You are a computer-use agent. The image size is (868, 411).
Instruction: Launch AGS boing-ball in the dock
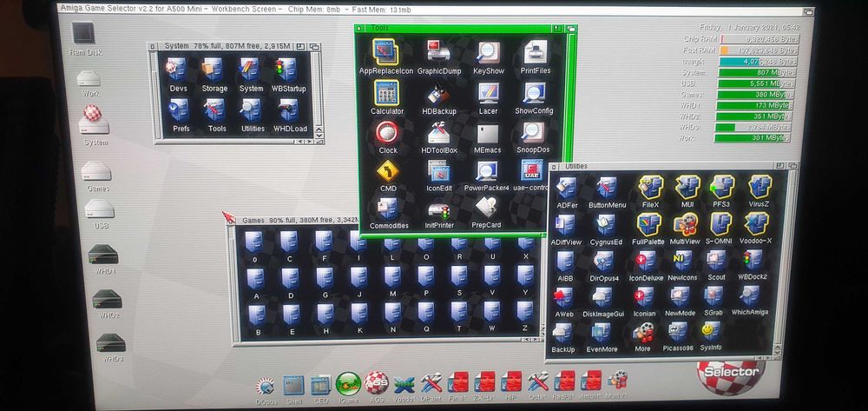pos(377,382)
